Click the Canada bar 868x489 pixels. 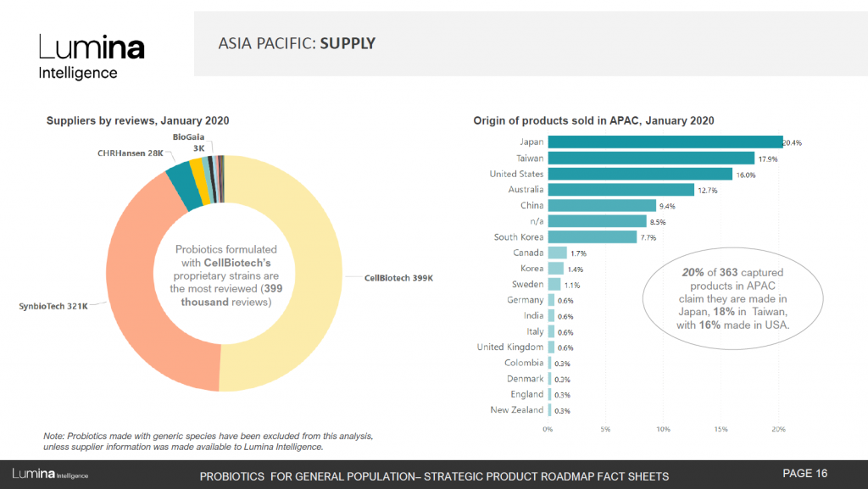pos(558,253)
